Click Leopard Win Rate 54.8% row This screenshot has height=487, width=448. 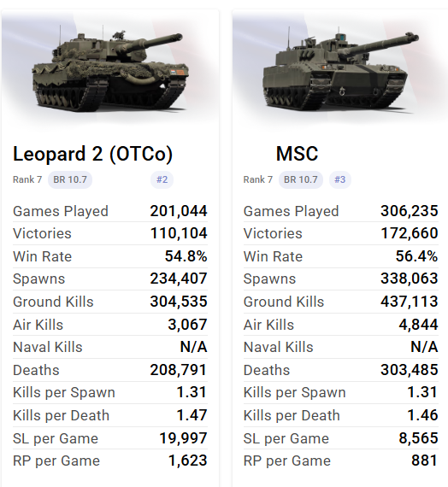(x=110, y=256)
